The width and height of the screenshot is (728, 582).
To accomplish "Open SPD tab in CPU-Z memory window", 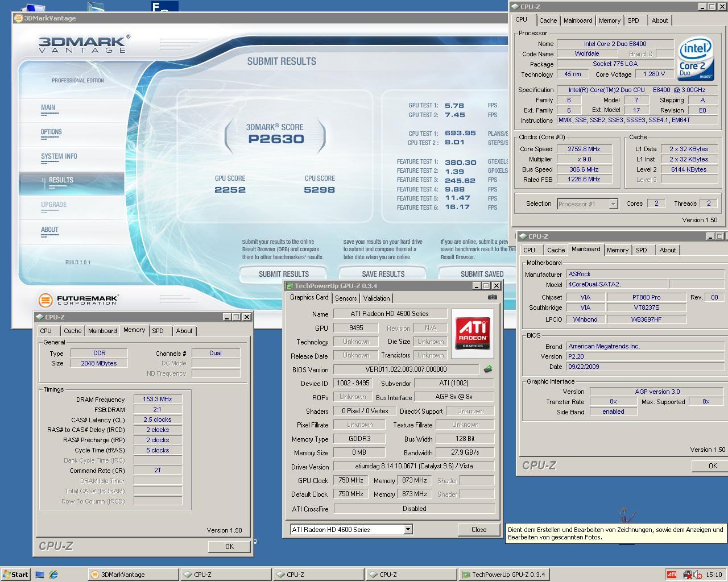I will point(158,331).
